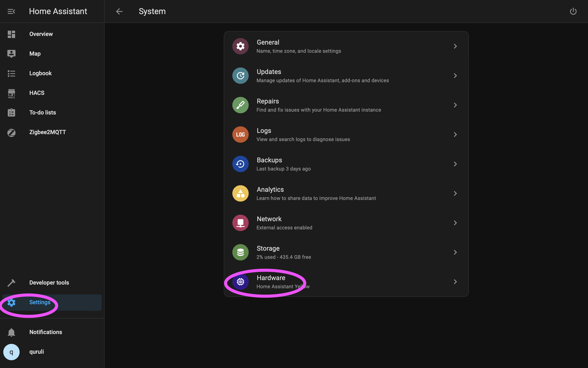Image resolution: width=588 pixels, height=368 pixels.
Task: Click the 'Home Assistant' sidebar title
Action: pos(58,11)
